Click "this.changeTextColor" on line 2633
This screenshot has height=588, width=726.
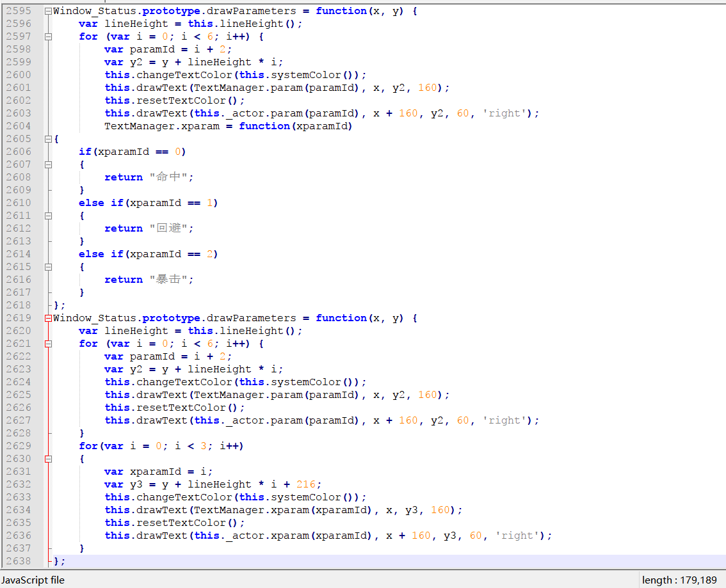point(168,497)
